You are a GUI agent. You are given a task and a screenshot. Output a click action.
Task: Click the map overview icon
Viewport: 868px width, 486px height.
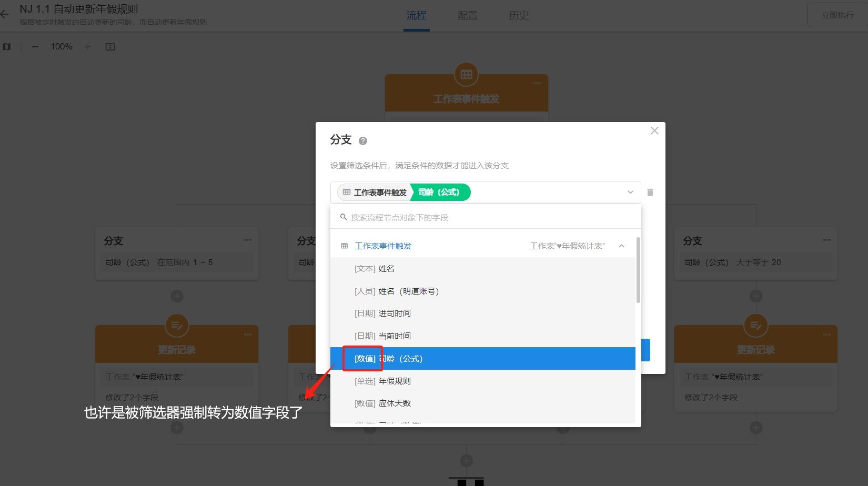(x=7, y=47)
